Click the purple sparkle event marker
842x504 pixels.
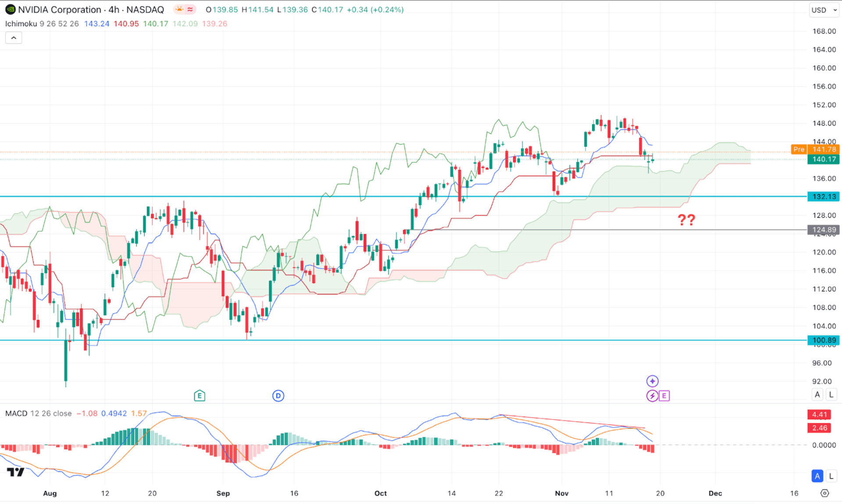652,381
